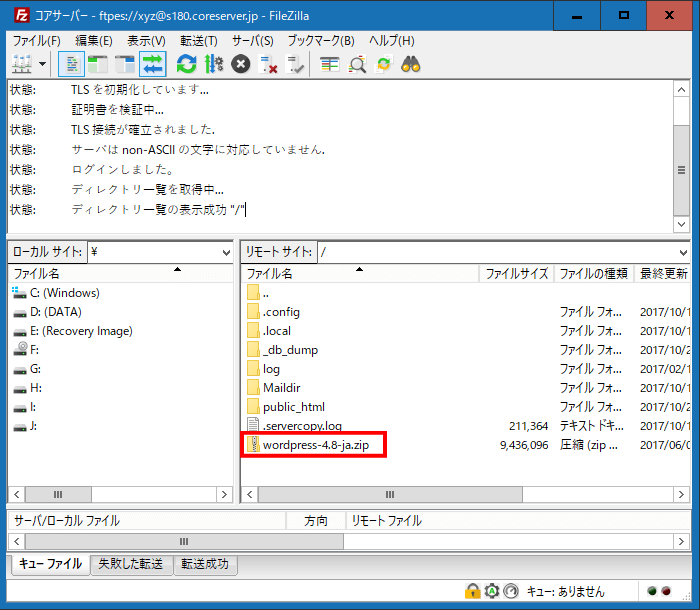Viewport: 700px width, 610px height.
Task: Open the サーバ(S) menu
Action: 253,41
